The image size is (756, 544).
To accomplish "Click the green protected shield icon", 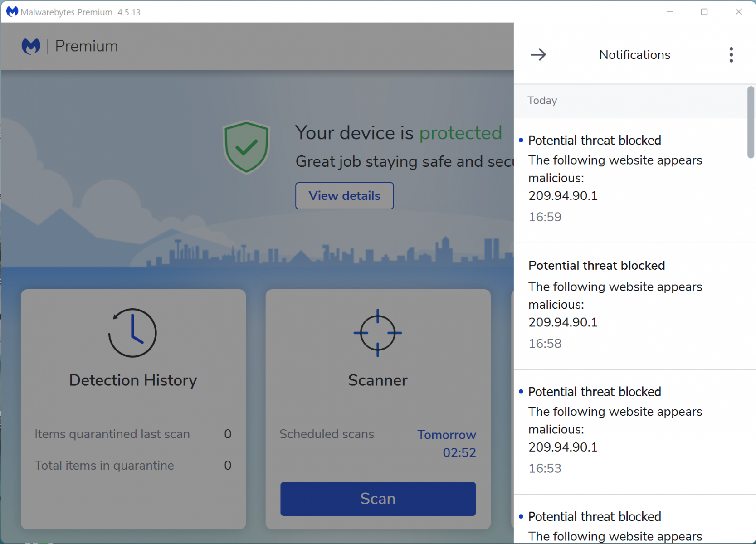I will (x=246, y=147).
